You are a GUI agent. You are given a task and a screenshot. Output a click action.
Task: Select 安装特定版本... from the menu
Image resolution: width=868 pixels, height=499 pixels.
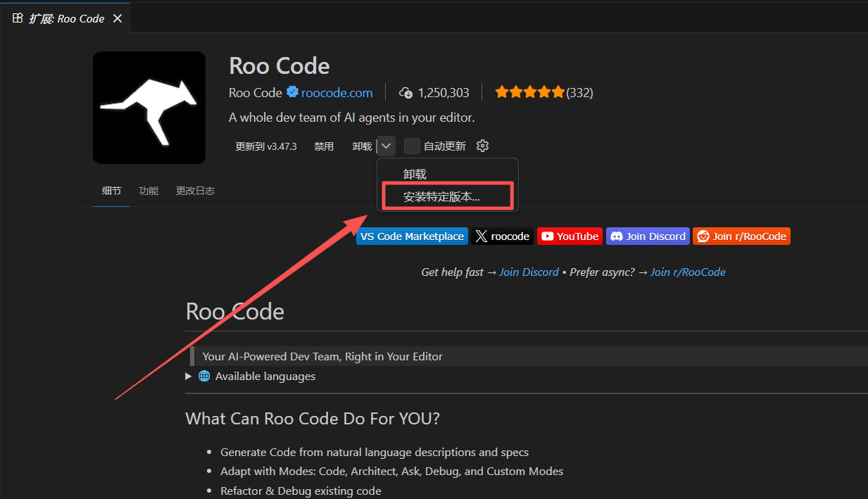coord(441,197)
